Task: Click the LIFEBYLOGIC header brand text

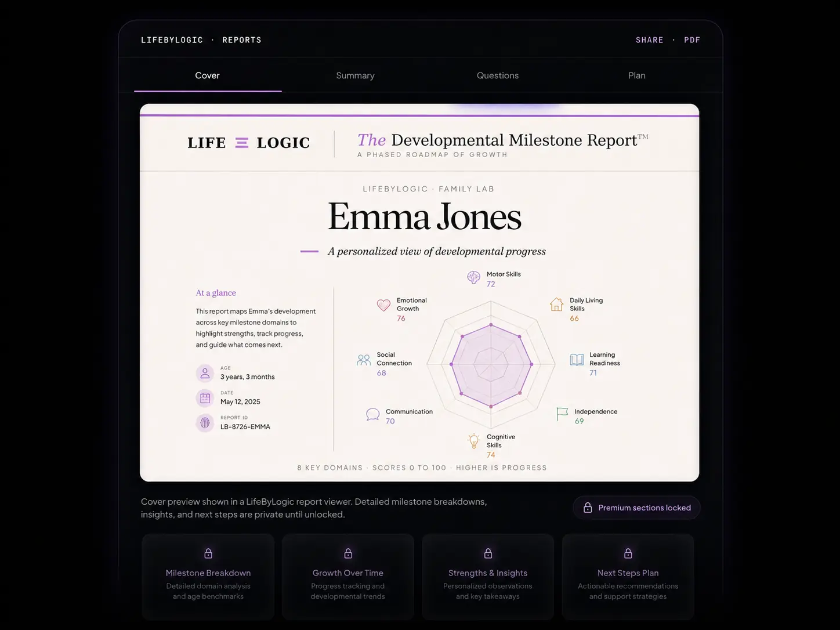Action: (x=172, y=40)
